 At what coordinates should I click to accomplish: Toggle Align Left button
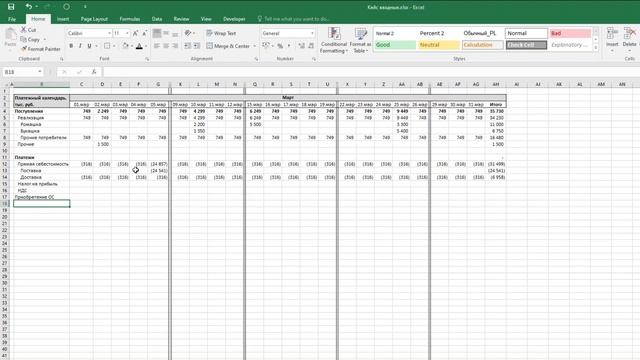(157, 46)
